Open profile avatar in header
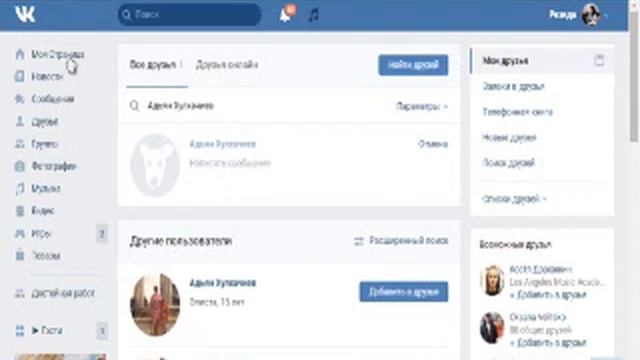The image size is (640, 360). click(591, 15)
